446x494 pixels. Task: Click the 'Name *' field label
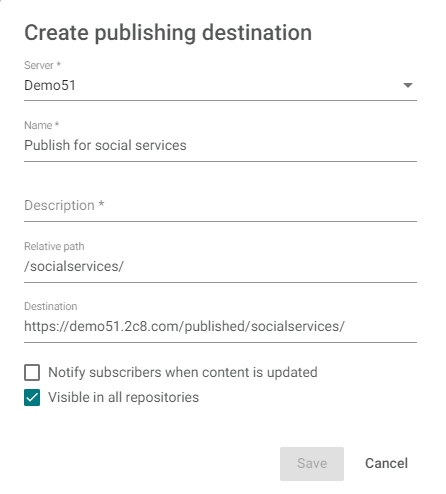coord(41,125)
